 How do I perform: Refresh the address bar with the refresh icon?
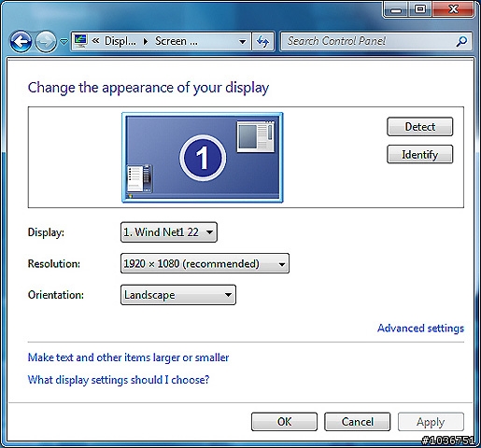263,41
